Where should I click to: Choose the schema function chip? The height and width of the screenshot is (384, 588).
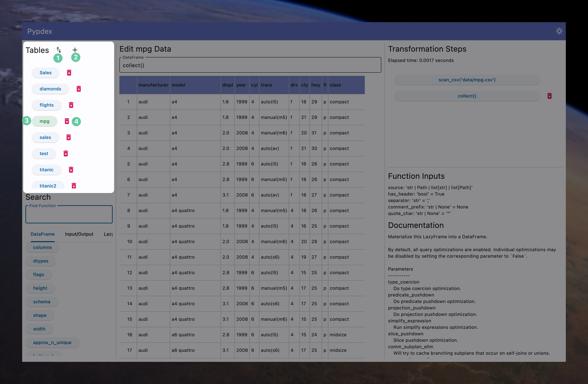pyautogui.click(x=42, y=302)
